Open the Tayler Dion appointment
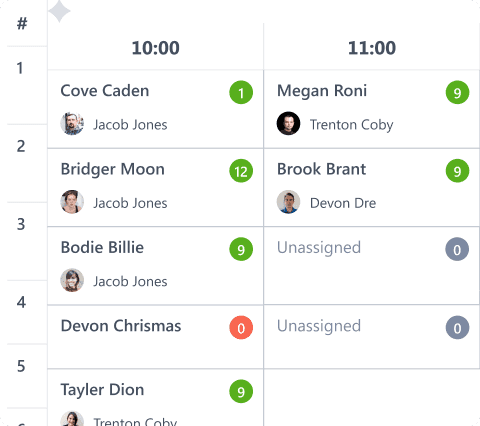Image resolution: width=480 pixels, height=426 pixels. pos(155,397)
